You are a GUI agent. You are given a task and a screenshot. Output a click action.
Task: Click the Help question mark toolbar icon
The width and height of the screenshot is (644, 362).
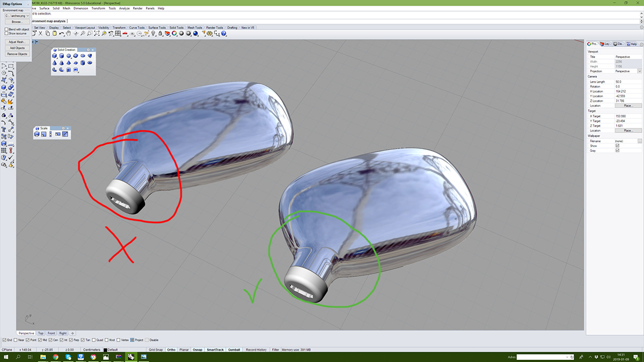point(224,33)
